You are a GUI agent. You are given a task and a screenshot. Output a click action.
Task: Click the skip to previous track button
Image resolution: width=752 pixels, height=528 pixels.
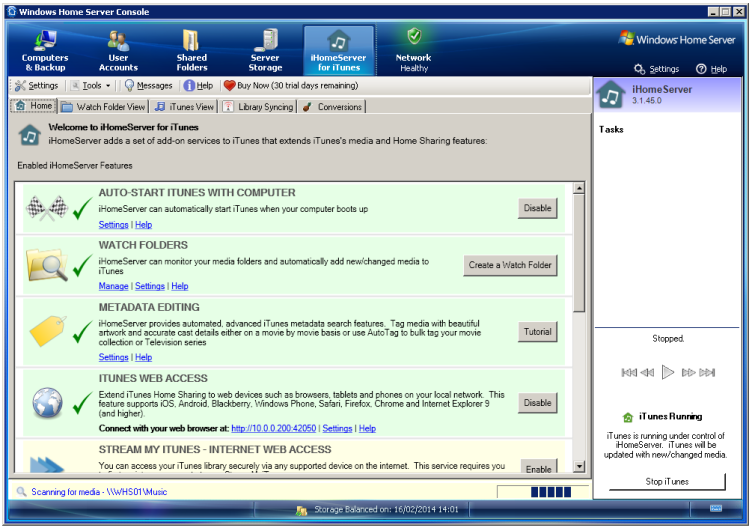(x=629, y=372)
